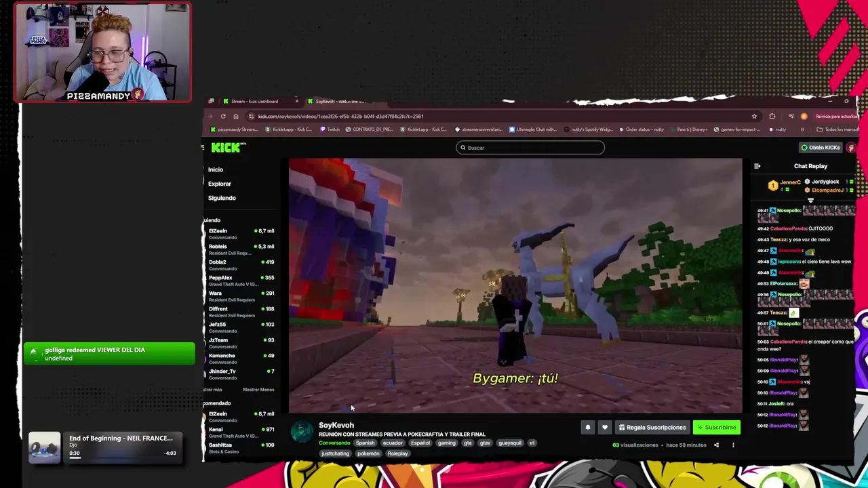Click the Roleplay tag
Image resolution: width=868 pixels, height=488 pixels.
(x=398, y=453)
